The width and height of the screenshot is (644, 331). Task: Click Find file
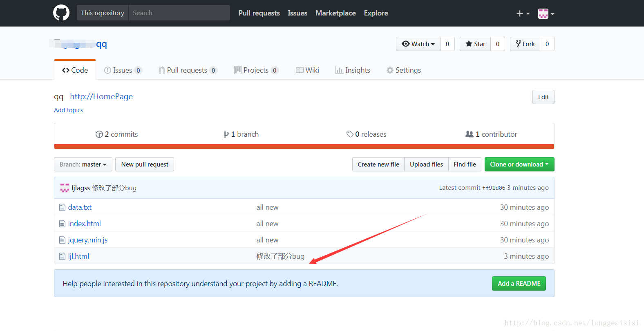pyautogui.click(x=465, y=164)
